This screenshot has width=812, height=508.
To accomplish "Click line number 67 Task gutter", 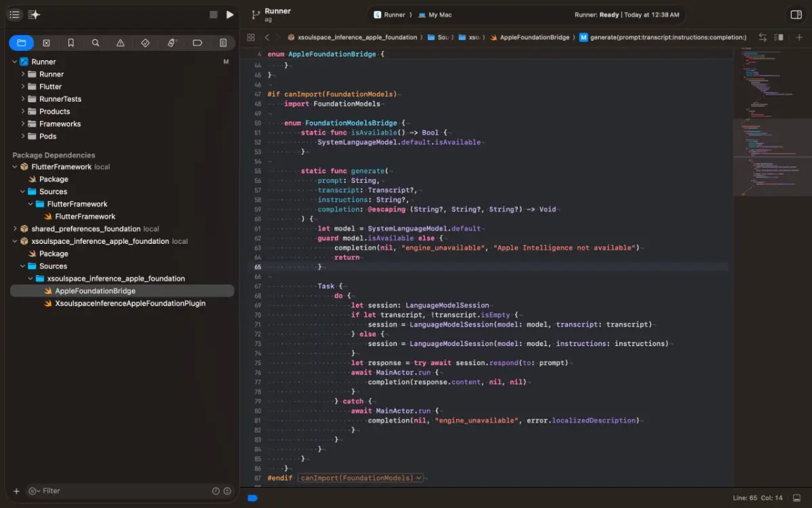I will pos(257,286).
